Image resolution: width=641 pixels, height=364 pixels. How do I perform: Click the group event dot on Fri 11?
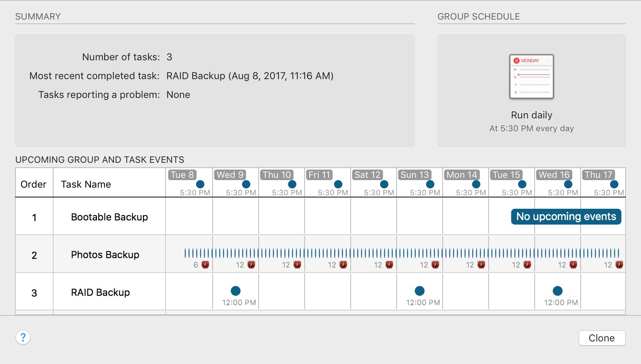(338, 184)
